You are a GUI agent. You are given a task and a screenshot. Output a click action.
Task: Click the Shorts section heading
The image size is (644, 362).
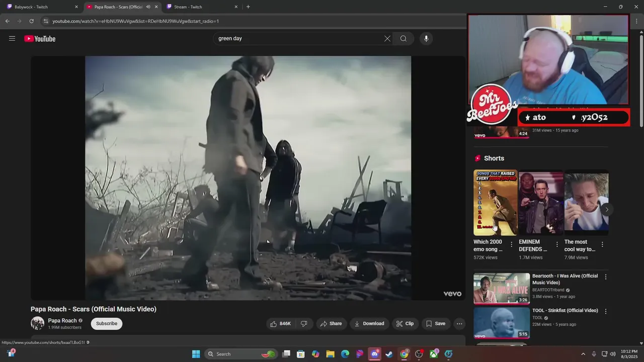click(x=494, y=158)
